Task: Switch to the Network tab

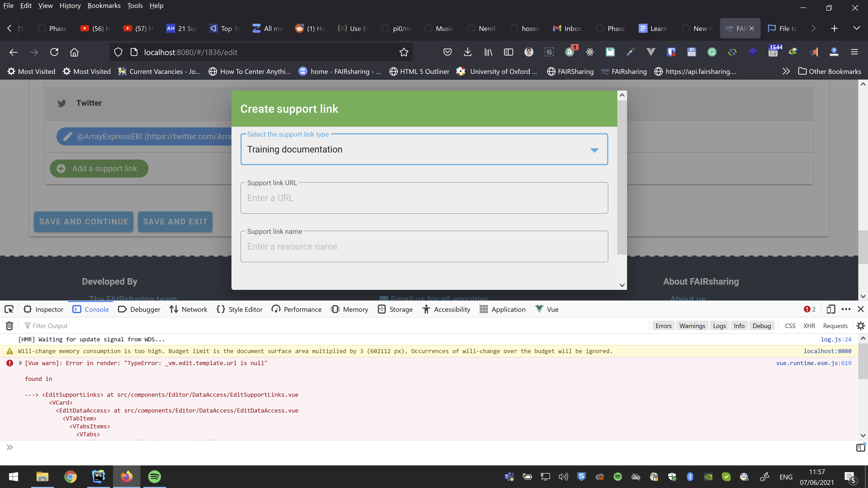Action: tap(188, 309)
